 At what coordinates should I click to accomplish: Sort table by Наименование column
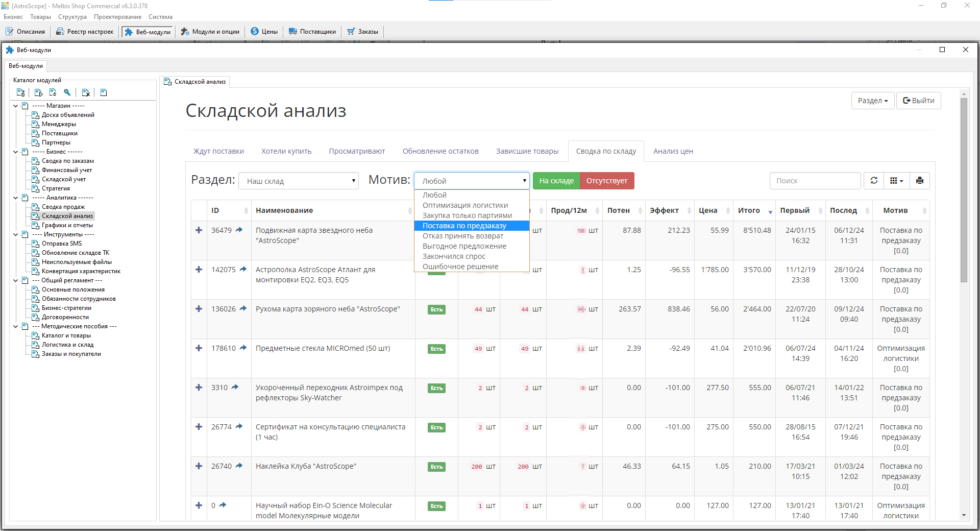[333, 210]
